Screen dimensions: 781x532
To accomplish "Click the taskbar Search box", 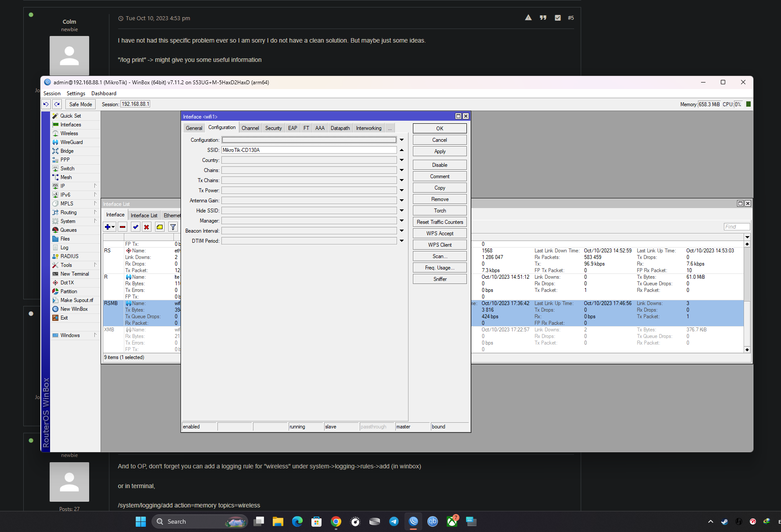I will [x=200, y=521].
